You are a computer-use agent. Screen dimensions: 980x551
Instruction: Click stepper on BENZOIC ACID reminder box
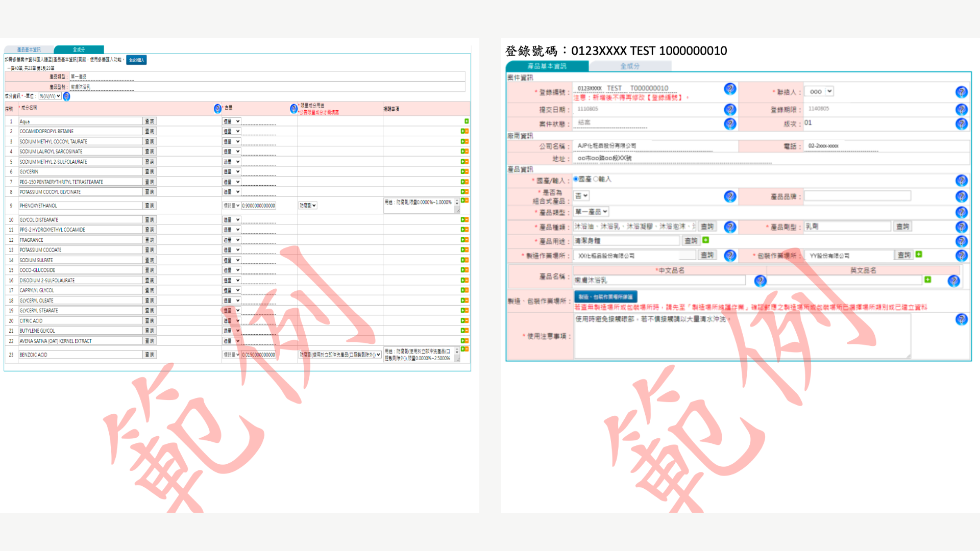click(457, 352)
